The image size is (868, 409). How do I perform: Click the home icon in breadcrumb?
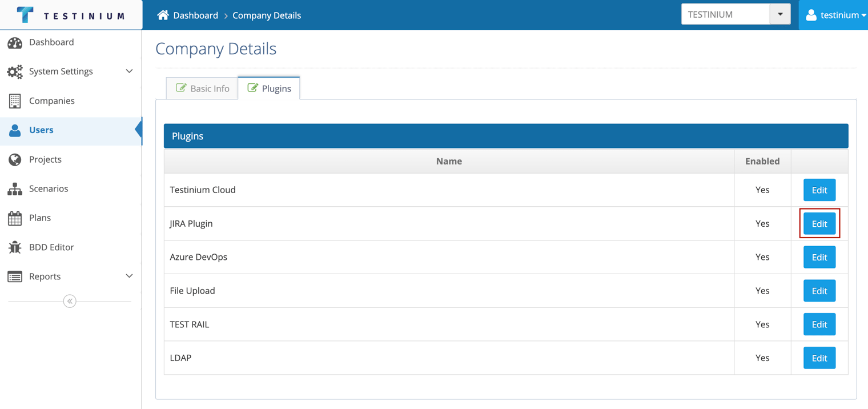coord(163,15)
